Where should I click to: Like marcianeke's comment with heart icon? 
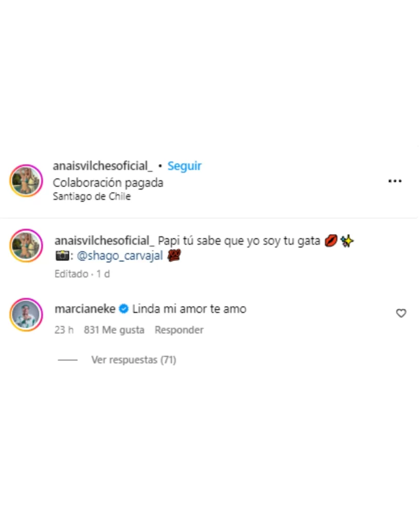coord(401,313)
